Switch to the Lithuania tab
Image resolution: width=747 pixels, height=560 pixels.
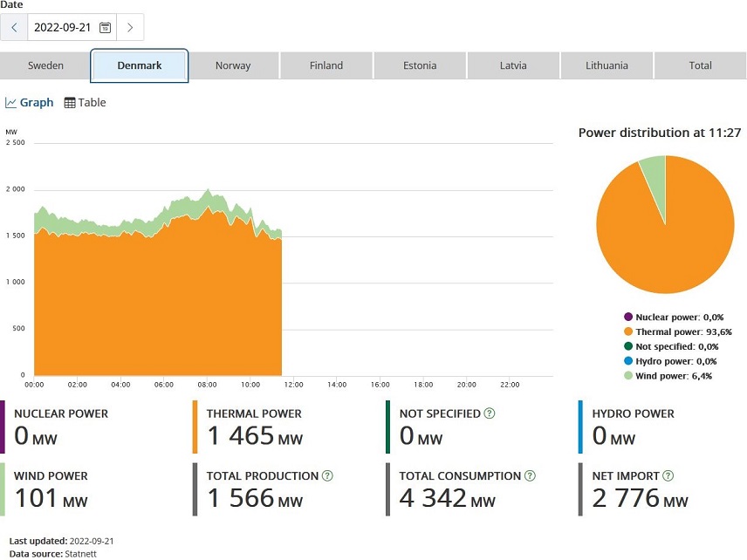tap(607, 65)
